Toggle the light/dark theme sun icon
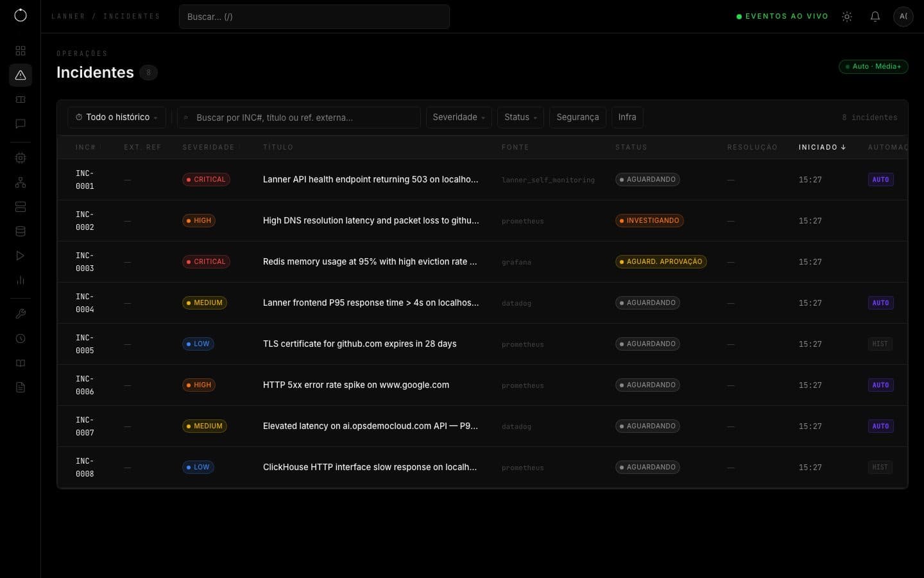The height and width of the screenshot is (578, 924). (847, 17)
